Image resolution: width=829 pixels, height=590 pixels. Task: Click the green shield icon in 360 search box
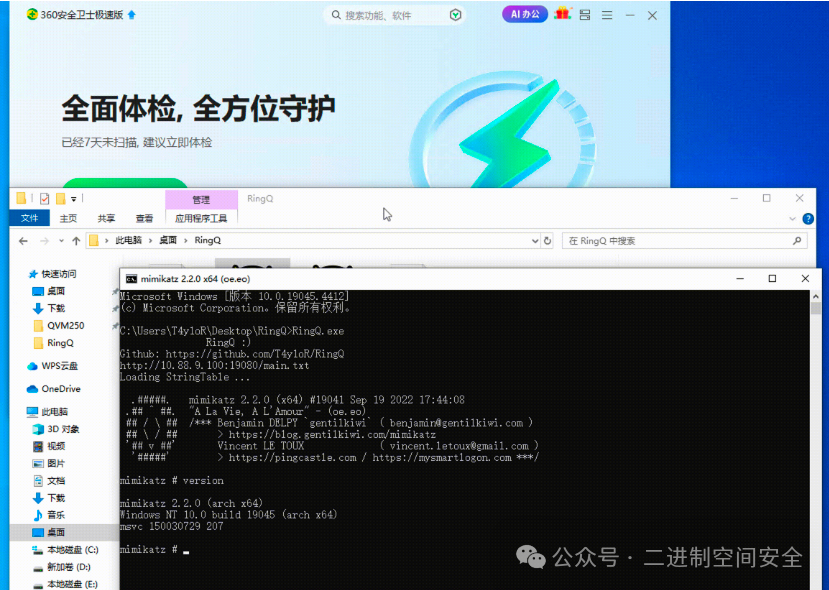[455, 15]
